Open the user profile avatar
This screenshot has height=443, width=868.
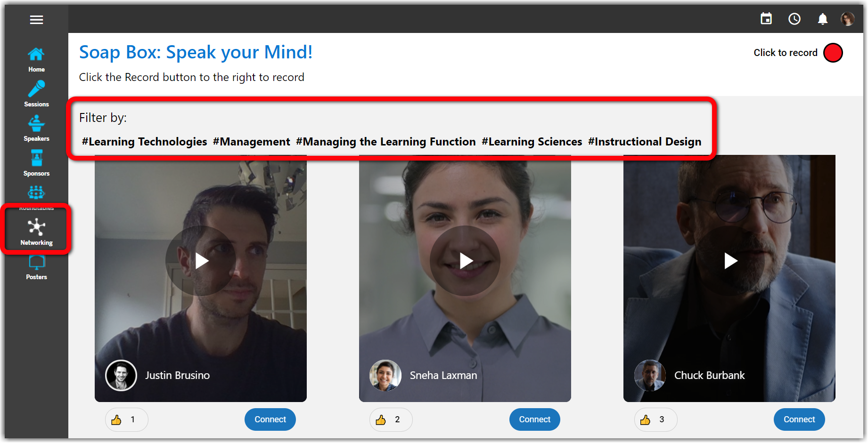pos(847,19)
